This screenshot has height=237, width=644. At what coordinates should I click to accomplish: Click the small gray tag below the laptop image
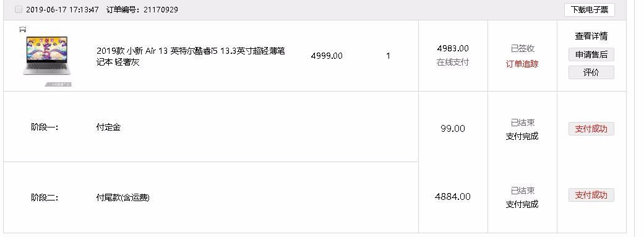tap(58, 84)
